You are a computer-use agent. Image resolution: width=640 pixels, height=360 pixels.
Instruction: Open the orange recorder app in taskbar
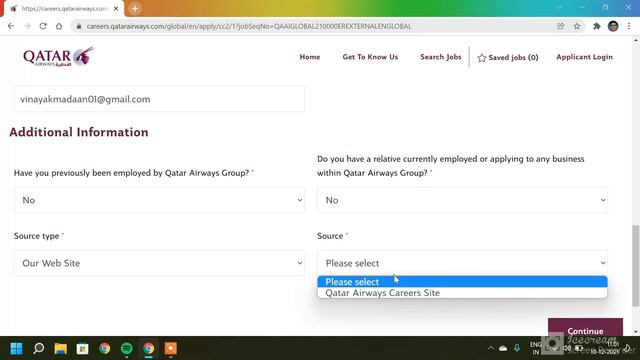point(171,348)
